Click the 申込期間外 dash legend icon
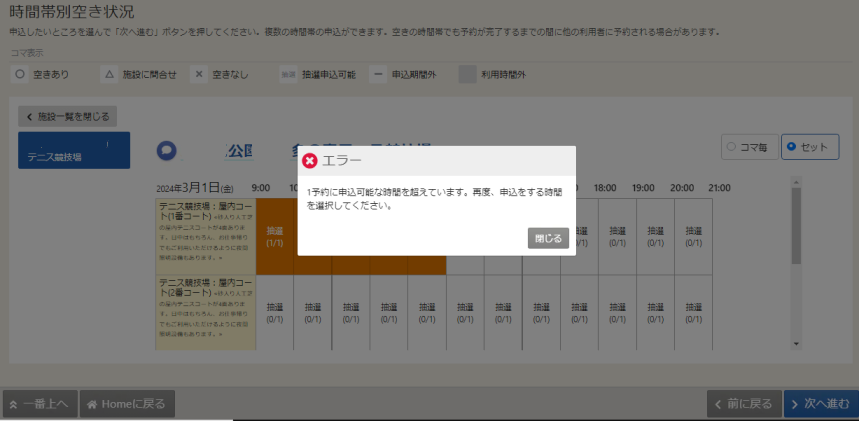This screenshot has height=421, width=859. [378, 75]
